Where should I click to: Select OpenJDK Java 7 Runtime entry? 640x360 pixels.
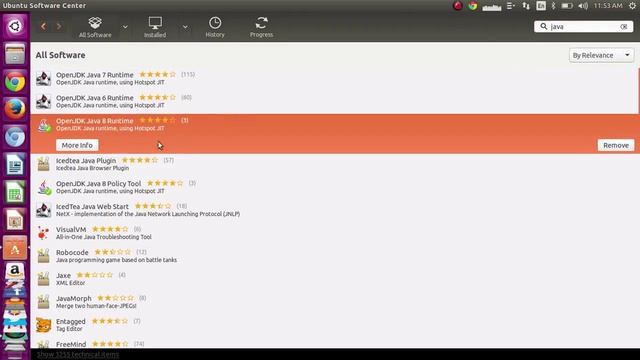[334, 78]
